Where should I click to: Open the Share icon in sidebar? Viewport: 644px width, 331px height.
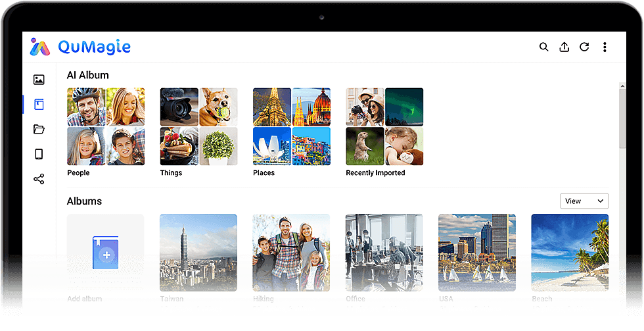(39, 179)
